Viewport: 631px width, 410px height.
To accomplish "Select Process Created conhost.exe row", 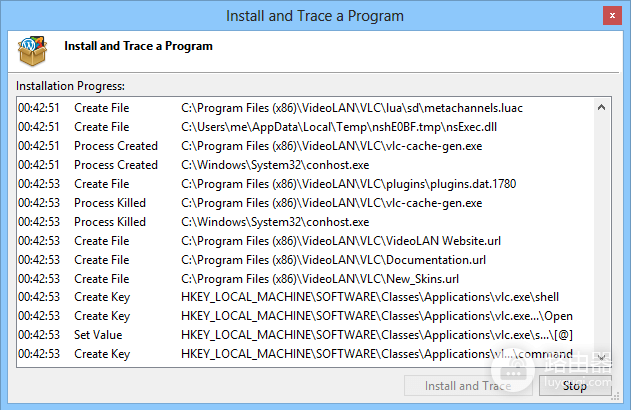I will pos(305,165).
